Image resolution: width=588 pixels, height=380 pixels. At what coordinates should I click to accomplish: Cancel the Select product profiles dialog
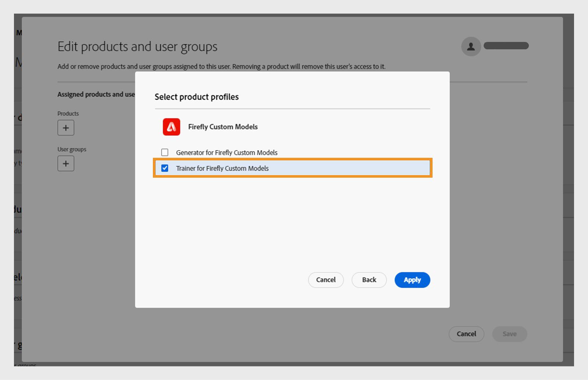[x=326, y=280]
